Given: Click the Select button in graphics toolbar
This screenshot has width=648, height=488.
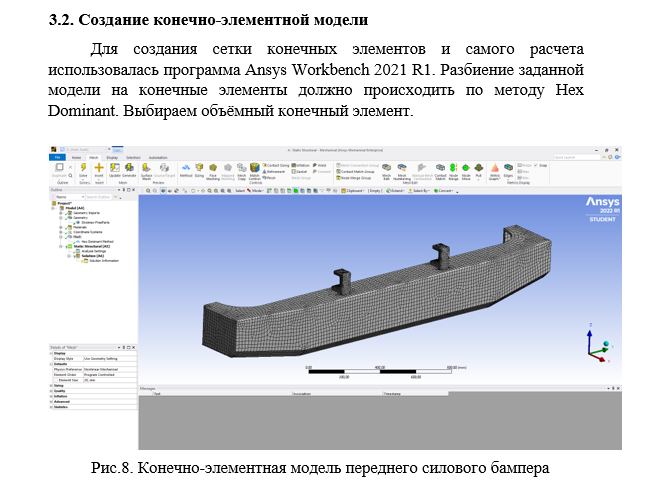Looking at the screenshot, I should [240, 191].
